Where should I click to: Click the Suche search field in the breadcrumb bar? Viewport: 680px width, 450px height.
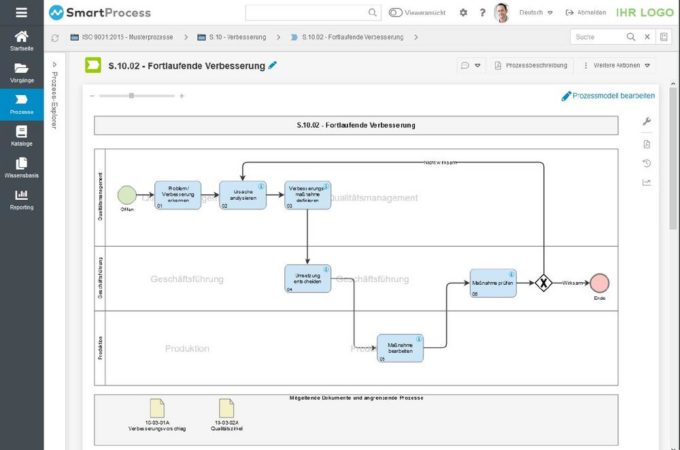tap(597, 37)
